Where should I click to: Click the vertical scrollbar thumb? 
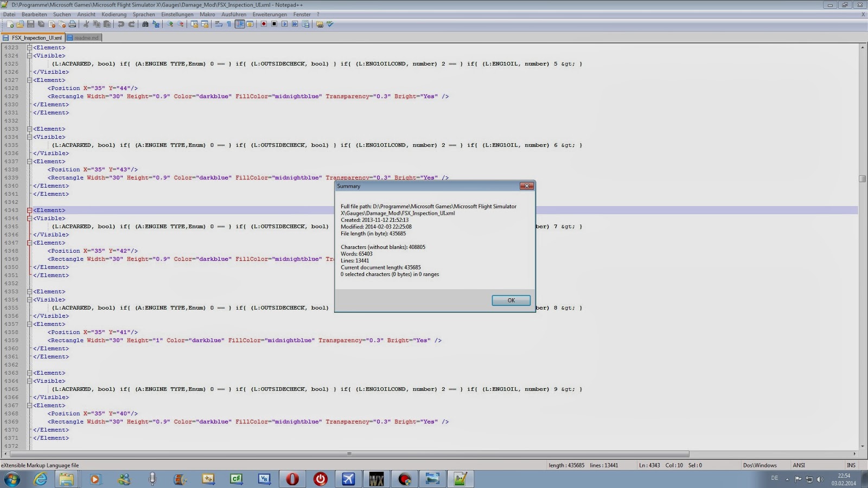(x=862, y=178)
